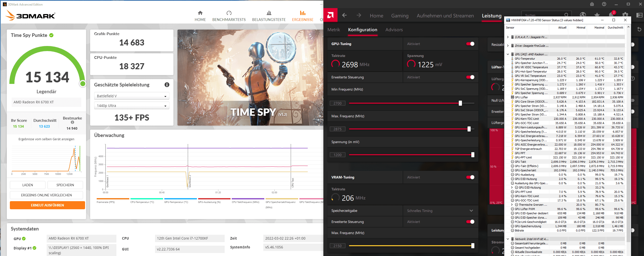Select Konfiguration subtab in Radeon Software
This screenshot has height=256, width=644.
363,30
